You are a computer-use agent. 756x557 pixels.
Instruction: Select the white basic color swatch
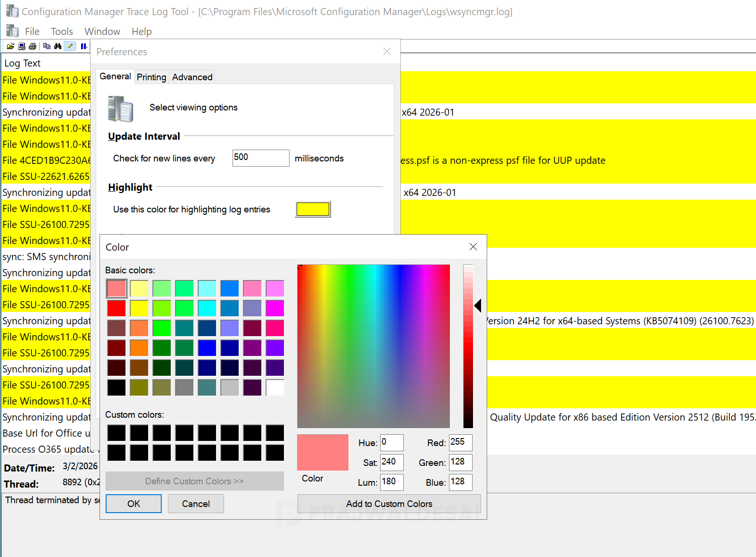tap(275, 388)
